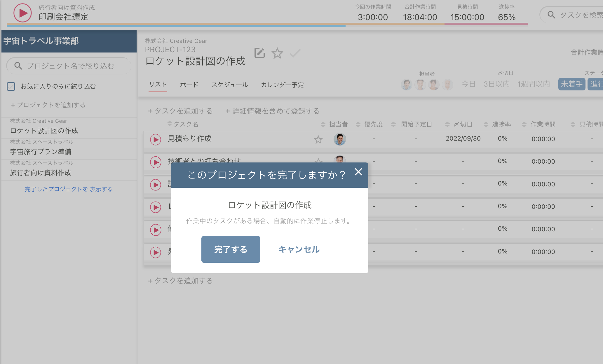The width and height of the screenshot is (603, 364).
Task: Sort tasks by タスク名 using its sort arrows
Action: point(170,124)
